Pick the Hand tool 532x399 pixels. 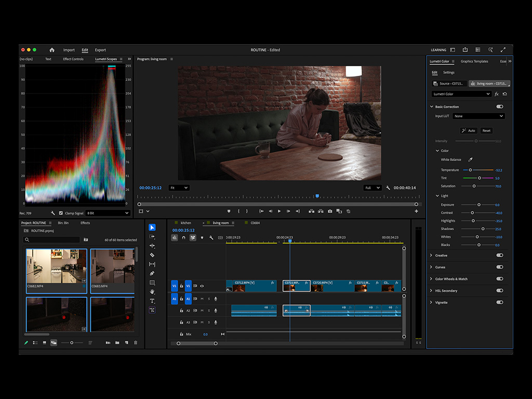click(x=152, y=291)
